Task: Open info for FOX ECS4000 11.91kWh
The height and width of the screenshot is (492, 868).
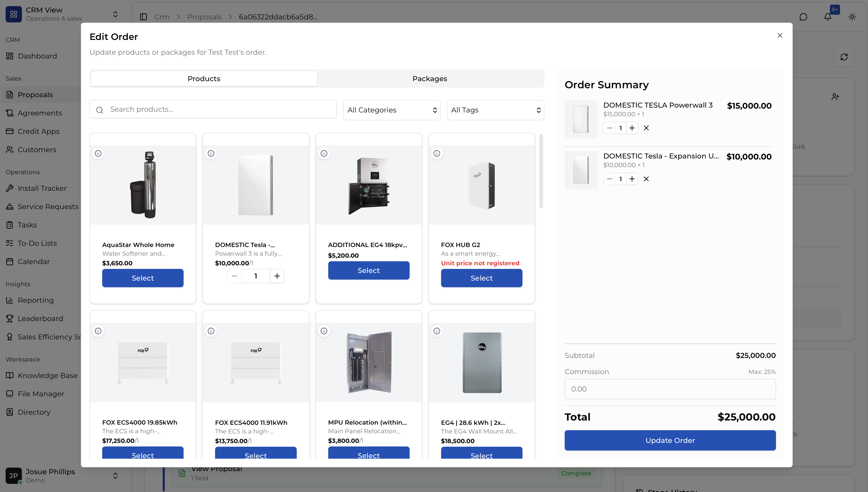Action: [x=211, y=331]
